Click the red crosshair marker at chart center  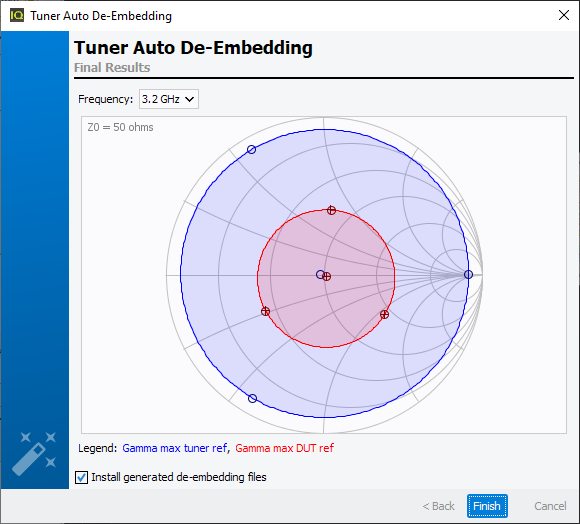click(x=327, y=276)
